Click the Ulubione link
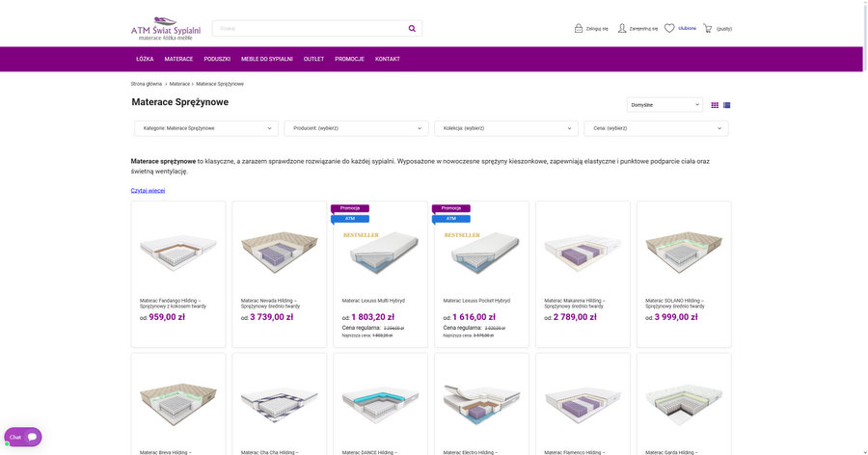 click(687, 28)
